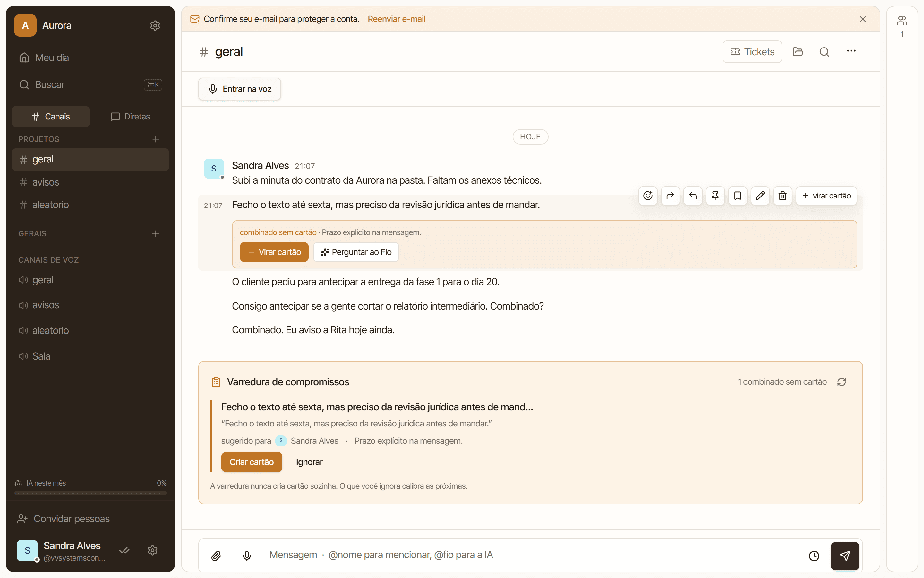924x578 pixels.
Task: Mark all as read with double-check icon
Action: click(x=124, y=550)
